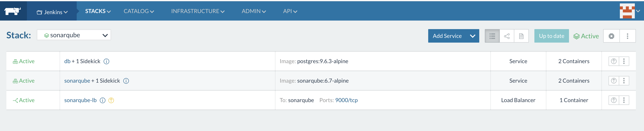Viewport: 644px width, 131px height.
Task: Upgrade the sonarqube-lb load balancer
Action: point(613,100)
